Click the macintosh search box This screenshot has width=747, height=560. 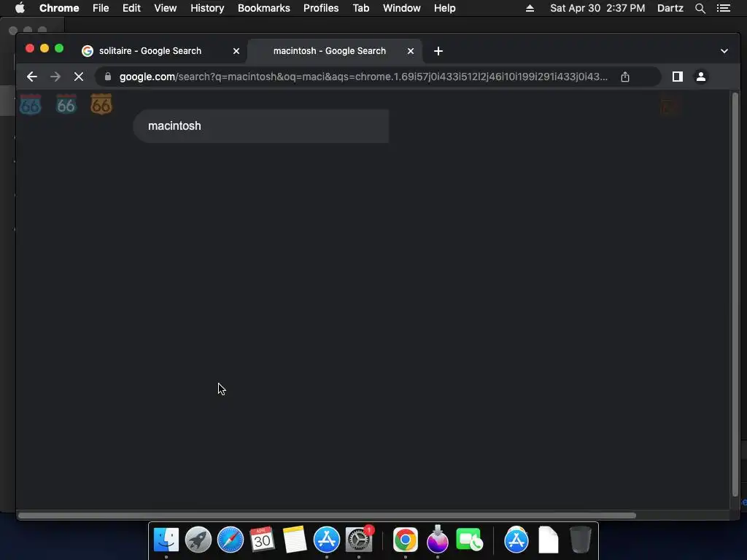261,126
